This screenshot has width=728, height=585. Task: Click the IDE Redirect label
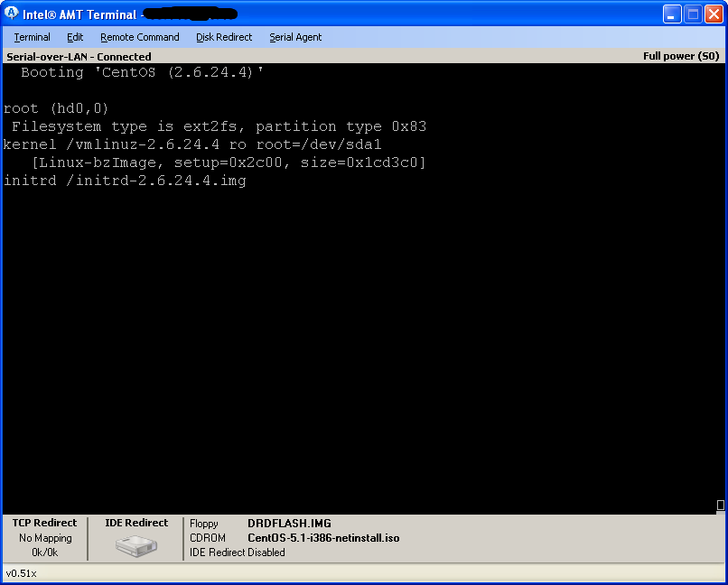(x=136, y=523)
